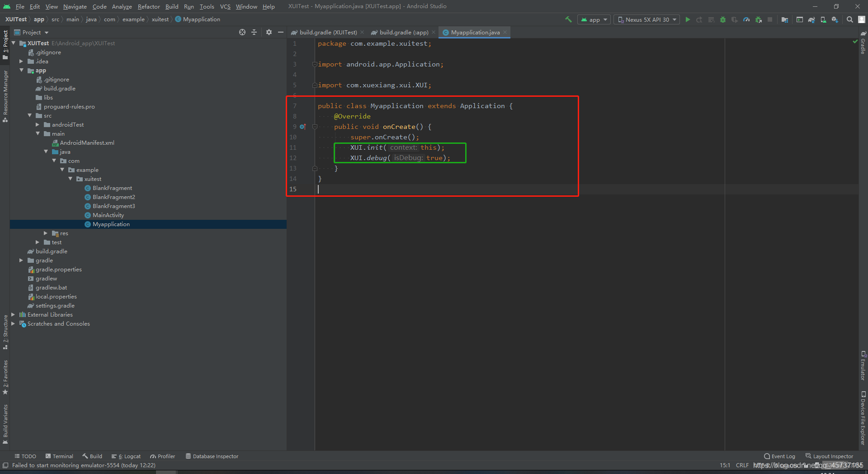The image size is (868, 474).
Task: Select AndroidManifest.xml in project tree
Action: [87, 142]
